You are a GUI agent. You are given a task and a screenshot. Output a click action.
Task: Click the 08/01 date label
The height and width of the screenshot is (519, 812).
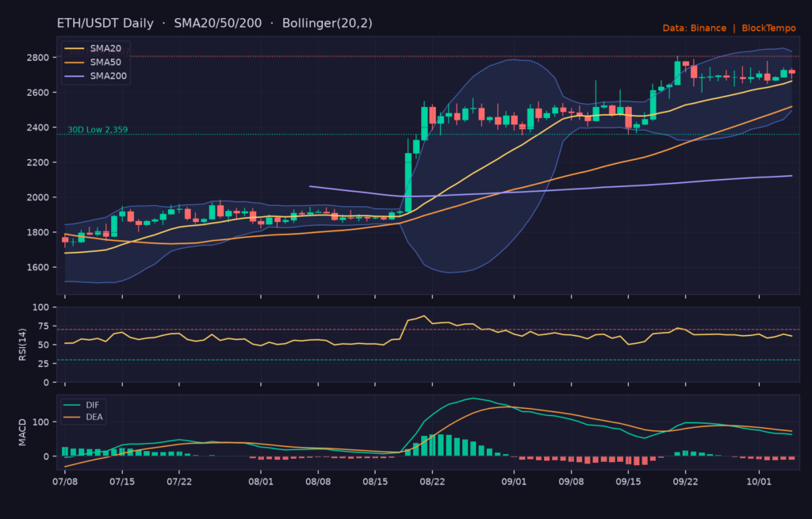click(x=261, y=482)
